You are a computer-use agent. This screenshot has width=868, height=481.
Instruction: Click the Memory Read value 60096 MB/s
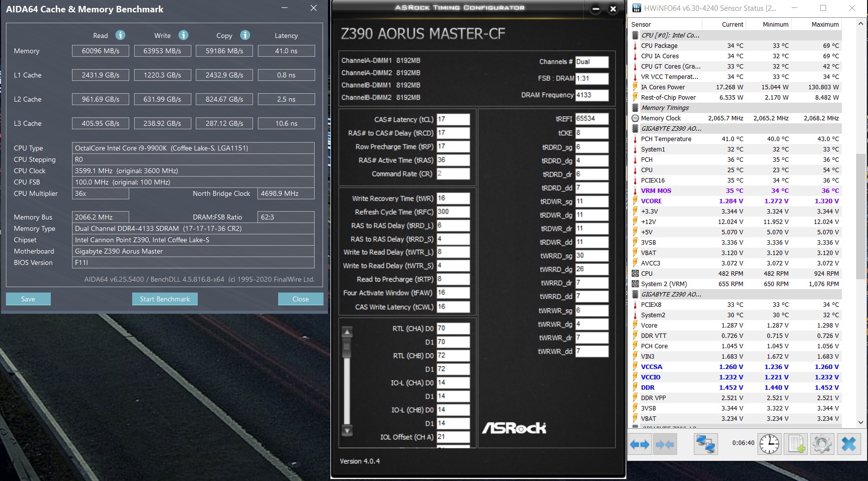click(x=101, y=51)
